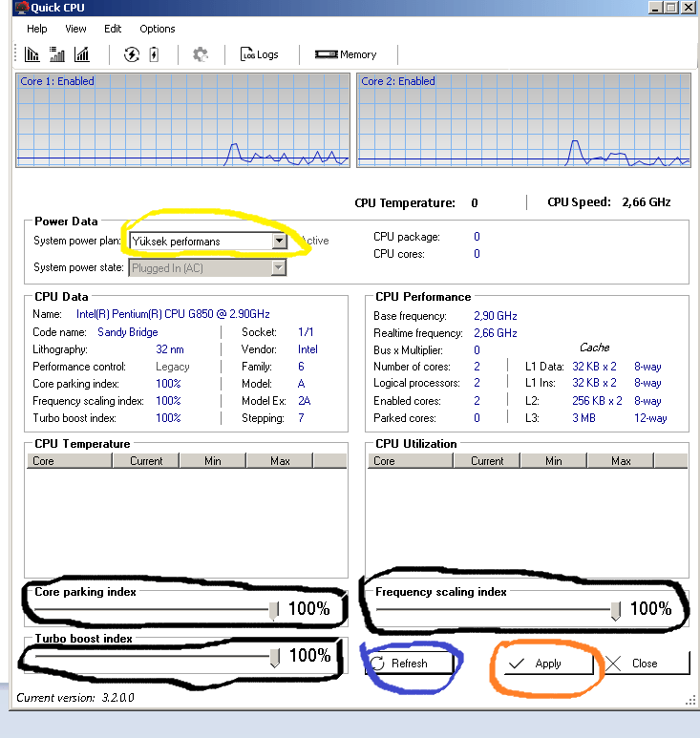Open the View menu
Viewport: 700px width, 738px height.
[x=75, y=29]
